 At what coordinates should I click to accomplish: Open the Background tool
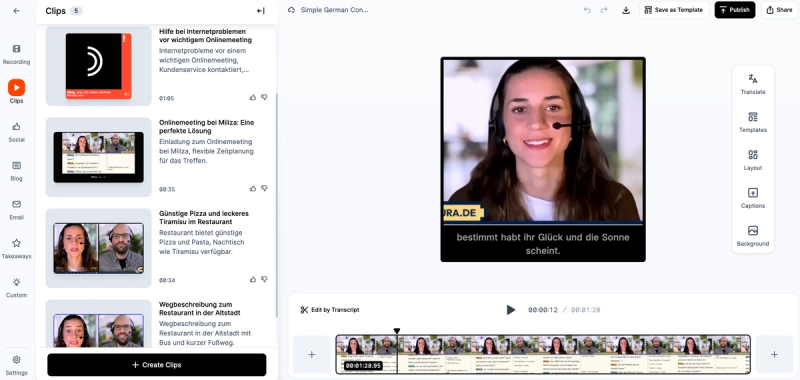(753, 236)
